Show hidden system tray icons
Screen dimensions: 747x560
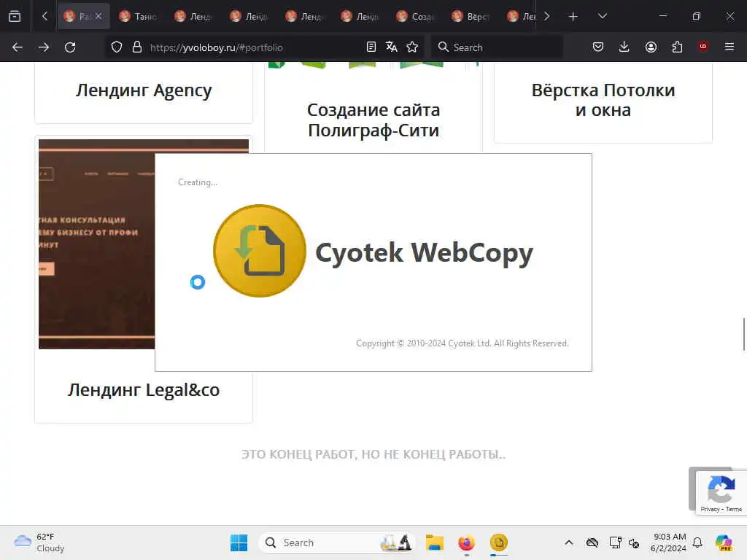pyautogui.click(x=569, y=542)
